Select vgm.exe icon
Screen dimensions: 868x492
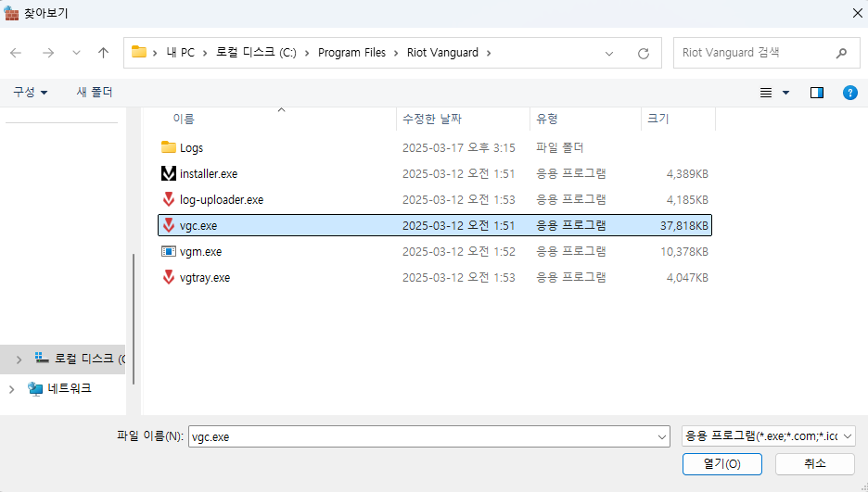[168, 251]
